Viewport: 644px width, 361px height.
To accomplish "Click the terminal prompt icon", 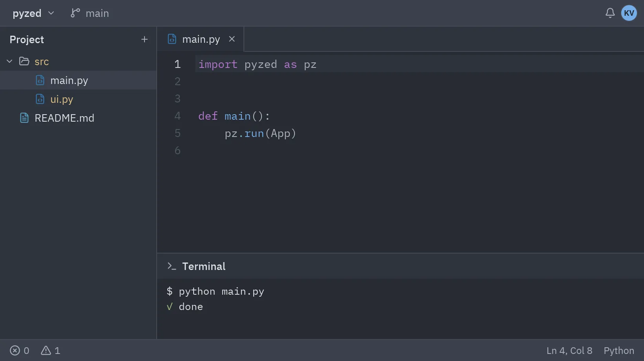I will click(172, 266).
